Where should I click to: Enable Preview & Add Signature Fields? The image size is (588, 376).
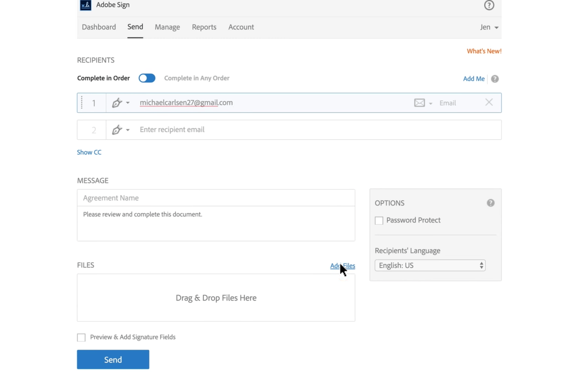tap(81, 337)
